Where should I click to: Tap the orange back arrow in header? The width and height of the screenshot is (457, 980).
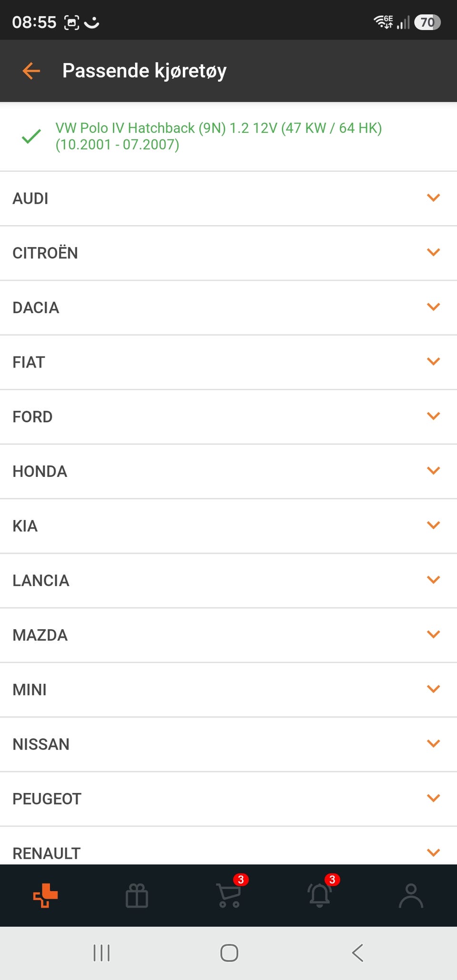click(31, 71)
